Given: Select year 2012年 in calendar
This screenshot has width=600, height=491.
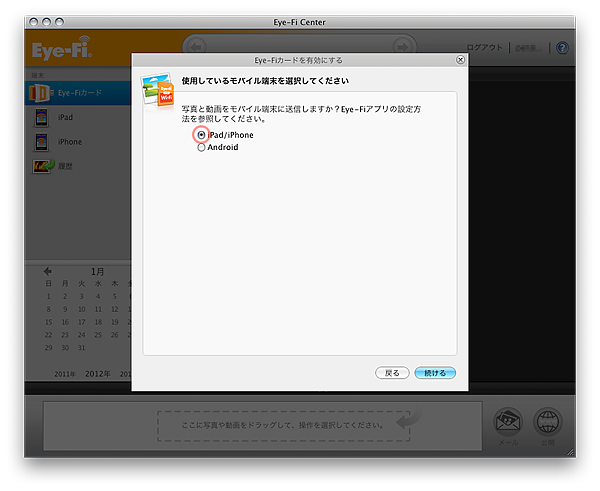Looking at the screenshot, I should tap(98, 374).
